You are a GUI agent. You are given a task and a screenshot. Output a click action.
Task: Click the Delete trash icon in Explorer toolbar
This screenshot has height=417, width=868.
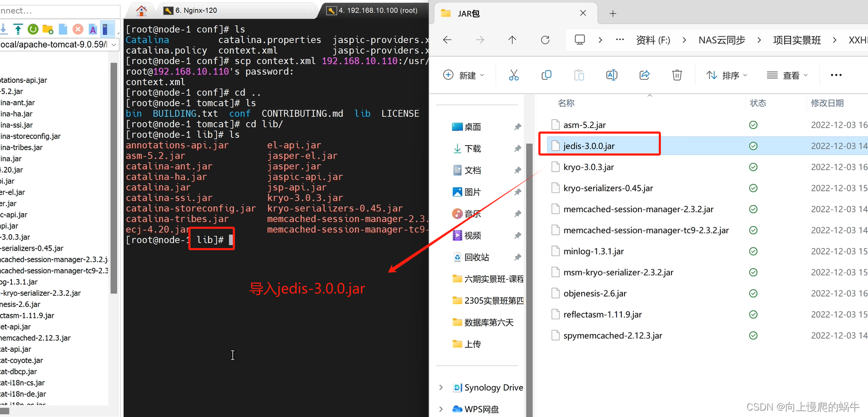click(677, 75)
